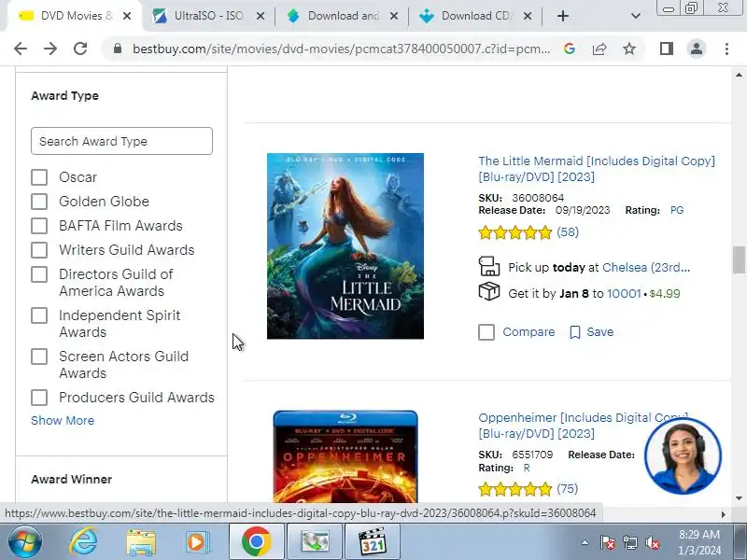This screenshot has height=560, width=747.
Task: Check the Writers Guild Awards filter
Action: pos(39,250)
